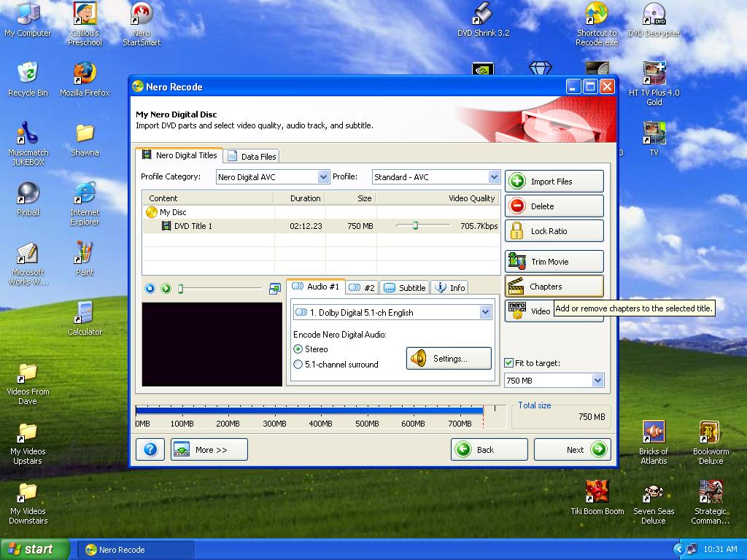Launch Paint from desktop
The image size is (747, 560).
85,260
